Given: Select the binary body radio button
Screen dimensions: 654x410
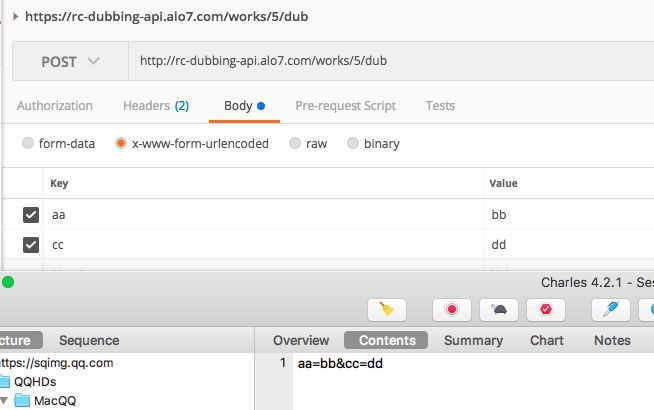Looking at the screenshot, I should coord(353,143).
